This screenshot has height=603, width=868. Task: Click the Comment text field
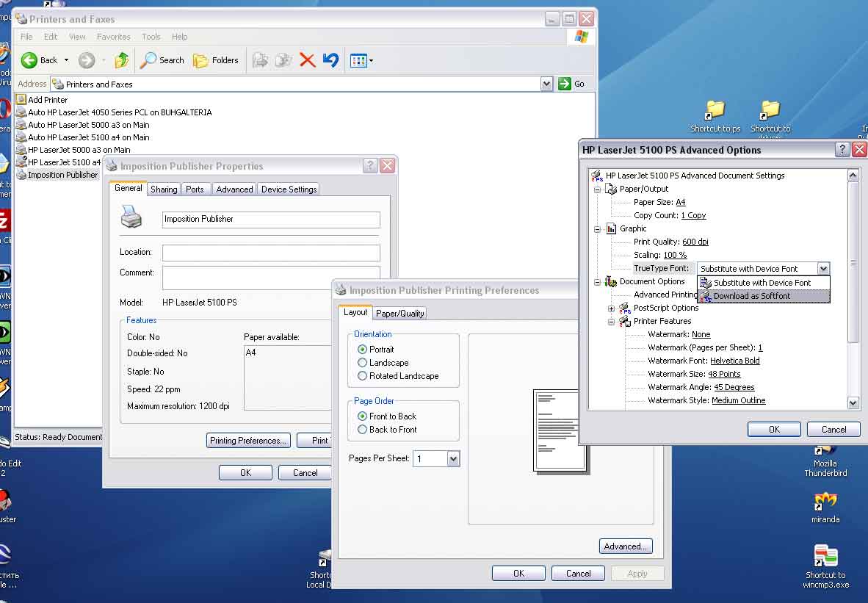pyautogui.click(x=271, y=278)
